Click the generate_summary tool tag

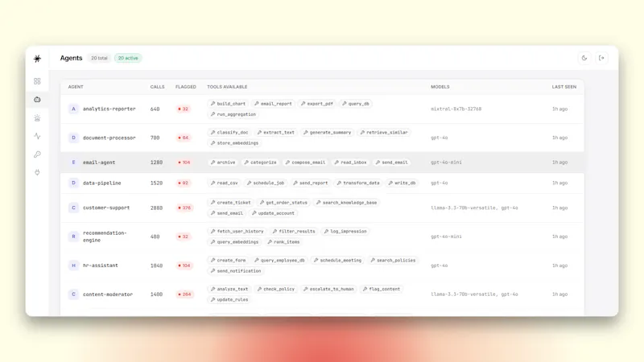point(327,133)
